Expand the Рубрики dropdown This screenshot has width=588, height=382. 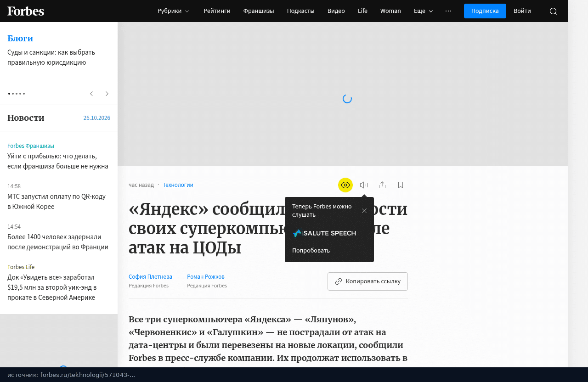[173, 11]
